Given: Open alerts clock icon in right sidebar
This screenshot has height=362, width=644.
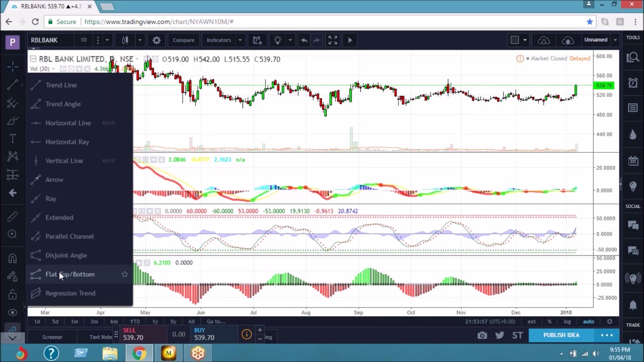Looking at the screenshot, I should click(x=633, y=83).
